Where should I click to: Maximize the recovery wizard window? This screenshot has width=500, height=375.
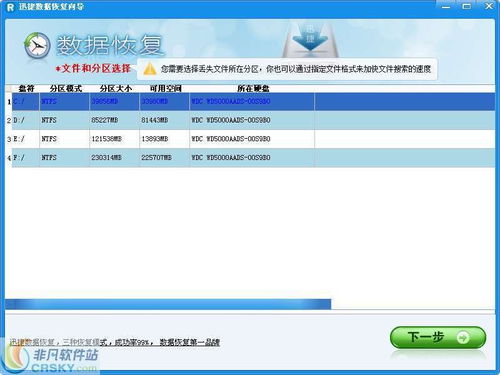pyautogui.click(x=467, y=6)
